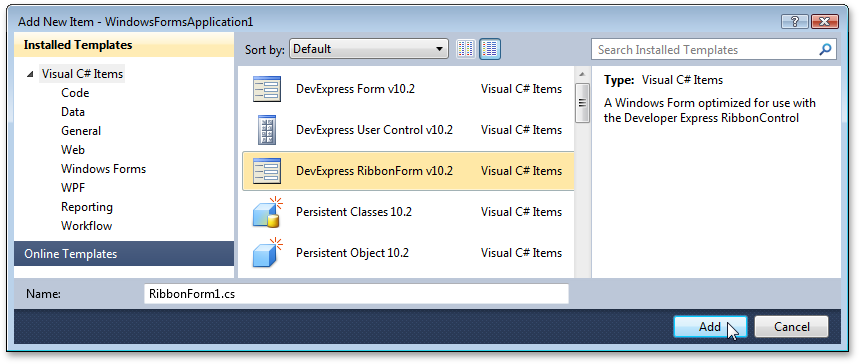Viewport: 859px width, 364px height.
Task: Select the DevExpress Form v10.2 name text
Action: 355,89
